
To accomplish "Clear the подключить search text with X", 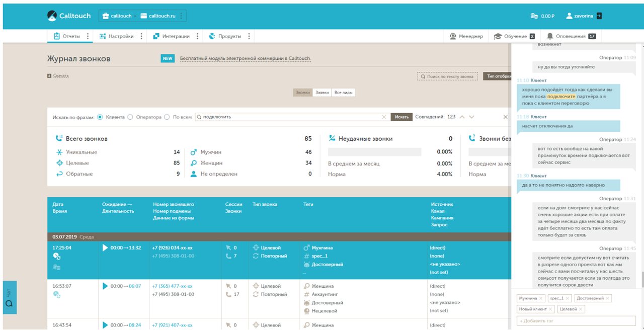I will point(384,117).
